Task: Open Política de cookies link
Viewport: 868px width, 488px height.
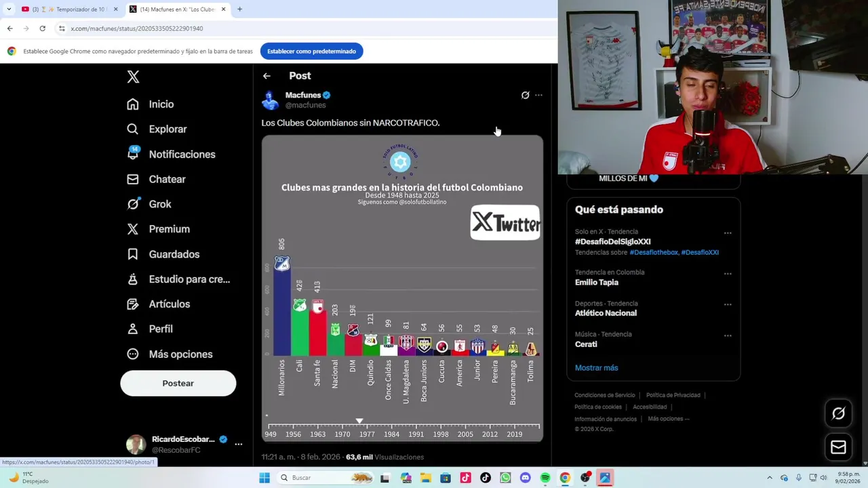Action: [x=598, y=407]
